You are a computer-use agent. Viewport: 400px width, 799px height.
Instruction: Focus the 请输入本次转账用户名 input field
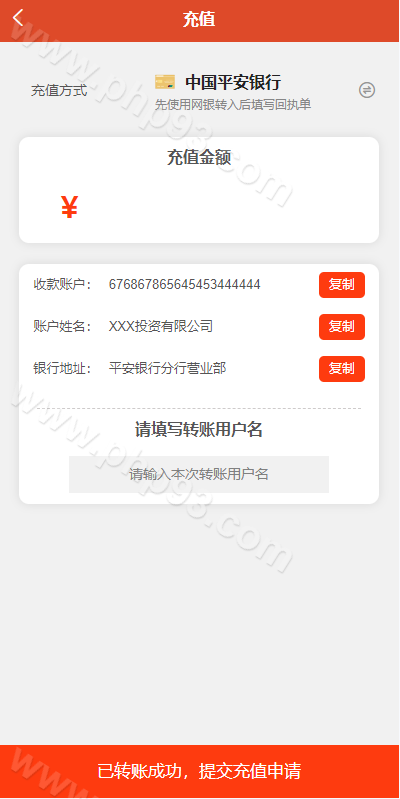[x=199, y=474]
